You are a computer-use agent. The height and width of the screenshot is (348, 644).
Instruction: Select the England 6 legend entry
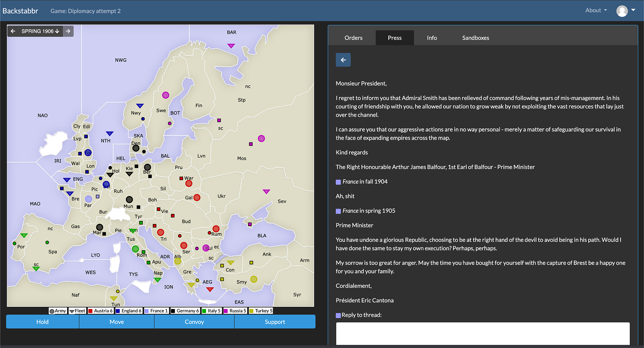pos(128,311)
